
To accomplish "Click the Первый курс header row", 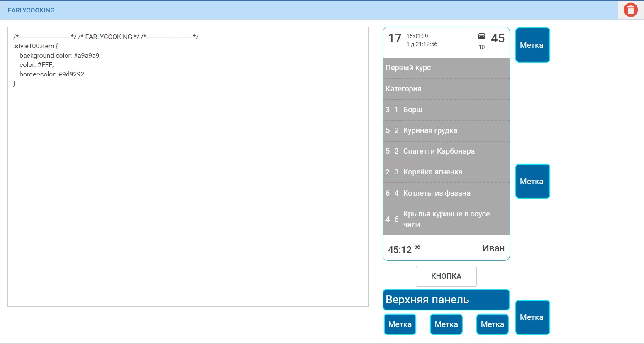I will tap(446, 68).
